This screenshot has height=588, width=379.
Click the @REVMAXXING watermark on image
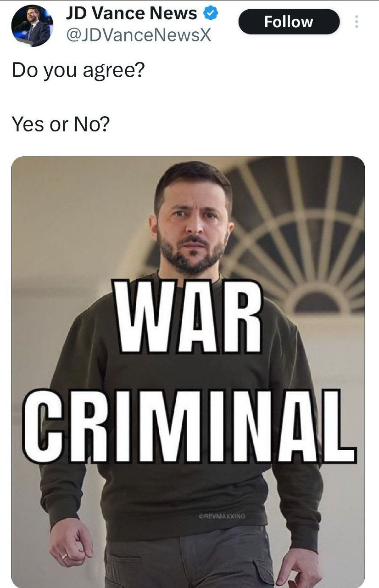(222, 516)
